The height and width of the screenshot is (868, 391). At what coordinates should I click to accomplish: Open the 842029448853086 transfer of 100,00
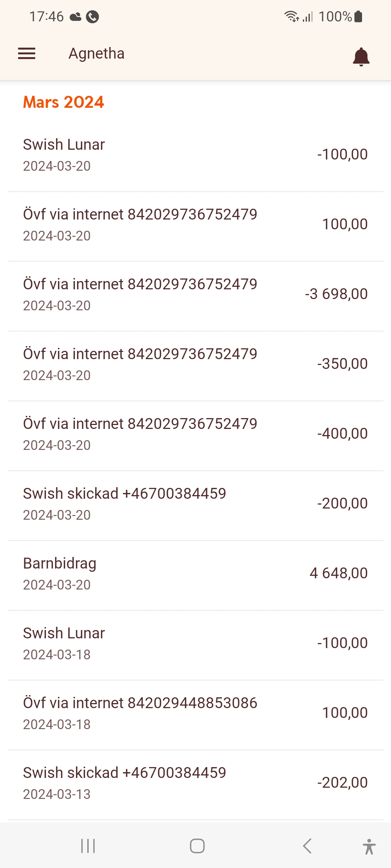point(195,713)
